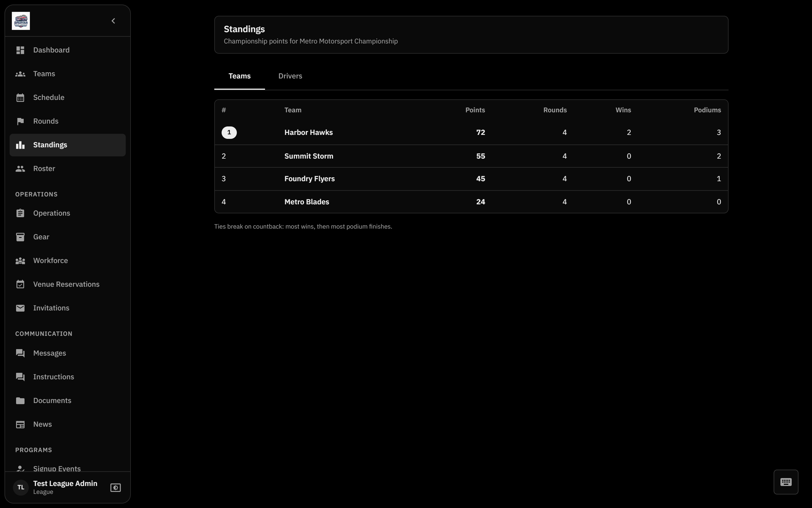Select the Teams standings tab
Screen dimensions: 812x508
pyautogui.click(x=240, y=76)
